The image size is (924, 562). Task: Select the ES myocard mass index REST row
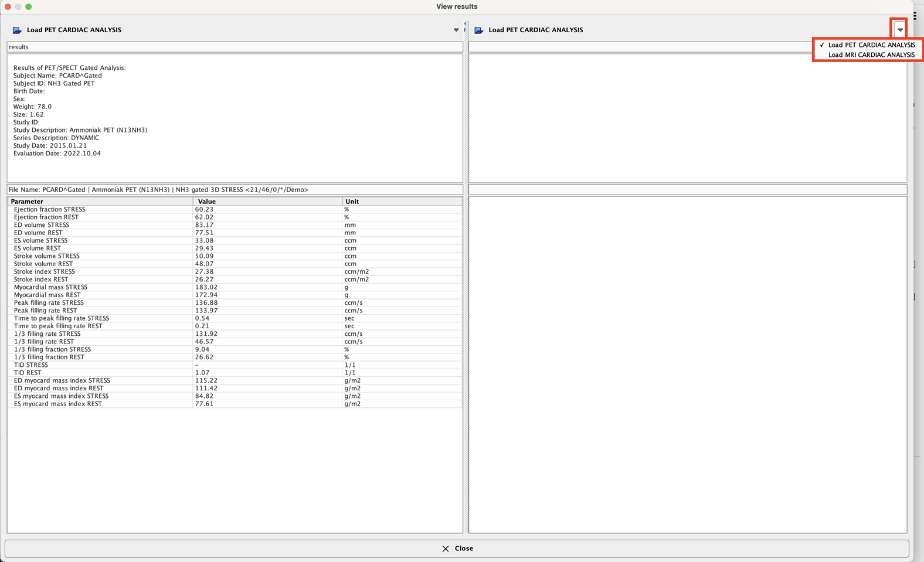coord(235,403)
